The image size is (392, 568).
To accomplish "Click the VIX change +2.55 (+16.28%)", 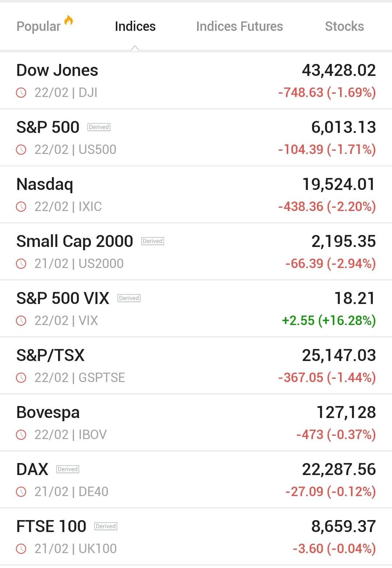I will pos(328,321).
